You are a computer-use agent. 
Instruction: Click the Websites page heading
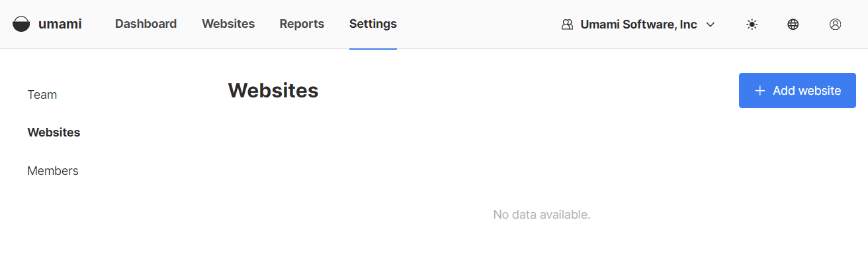273,91
